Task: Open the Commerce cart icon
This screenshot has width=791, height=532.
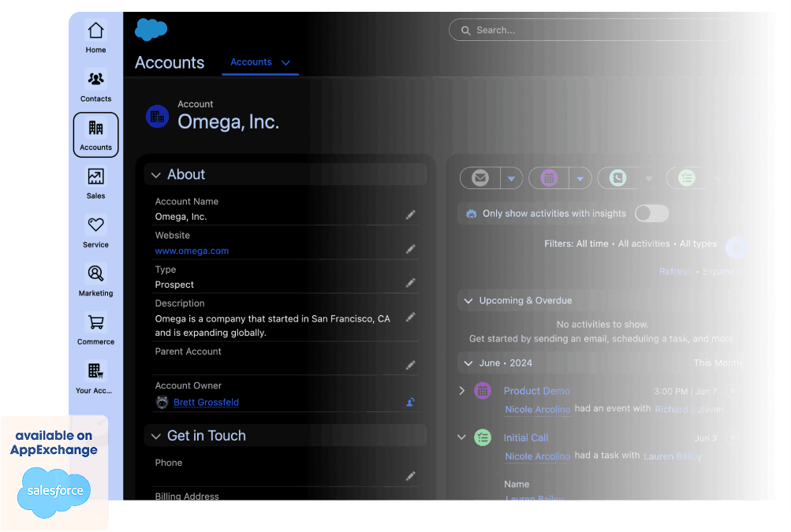Action: (x=95, y=323)
